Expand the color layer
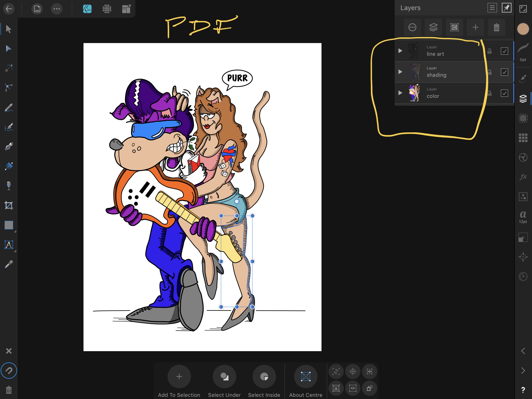 tap(400, 93)
